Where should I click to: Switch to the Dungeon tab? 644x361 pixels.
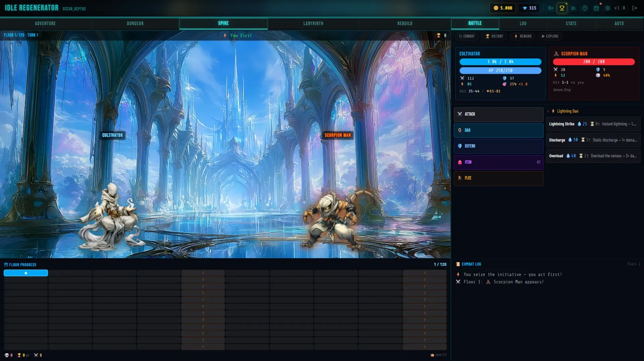(135, 23)
